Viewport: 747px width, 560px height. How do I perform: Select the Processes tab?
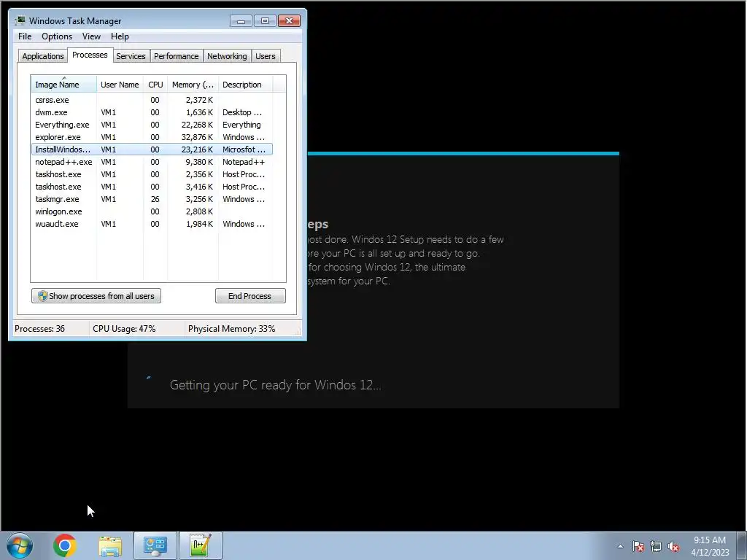click(x=90, y=55)
